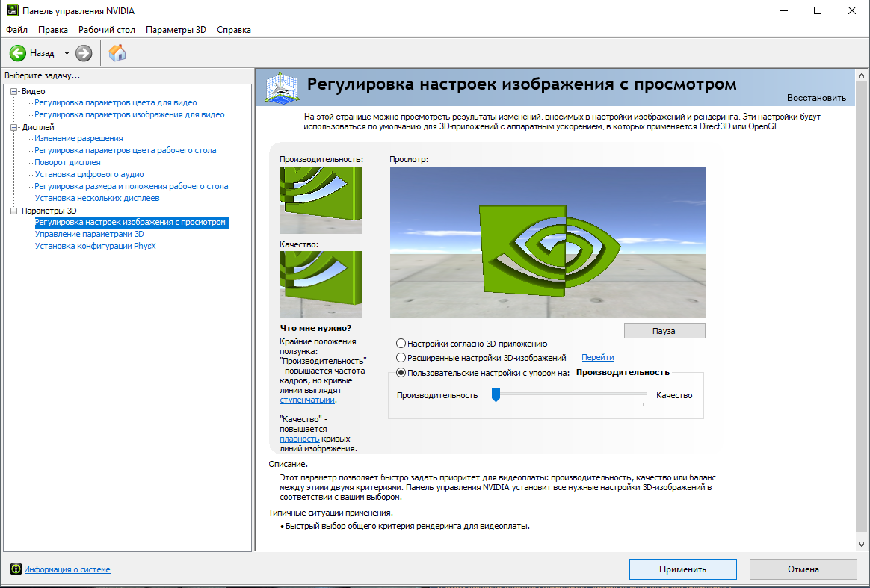Open the Справка menu
The image size is (870, 588).
pyautogui.click(x=234, y=30)
